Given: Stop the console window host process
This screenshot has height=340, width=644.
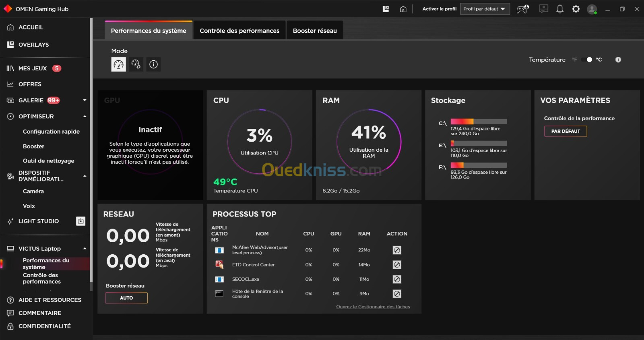Looking at the screenshot, I should (397, 294).
